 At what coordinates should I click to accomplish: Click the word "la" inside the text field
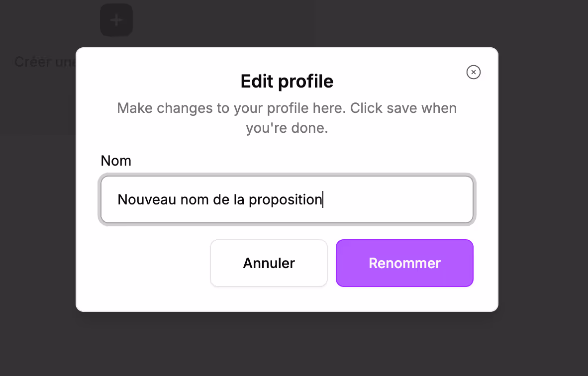pyautogui.click(x=239, y=199)
